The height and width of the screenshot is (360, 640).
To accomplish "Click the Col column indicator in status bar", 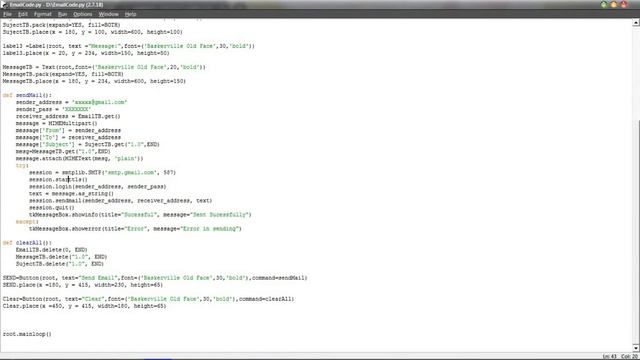I will tap(629, 357).
